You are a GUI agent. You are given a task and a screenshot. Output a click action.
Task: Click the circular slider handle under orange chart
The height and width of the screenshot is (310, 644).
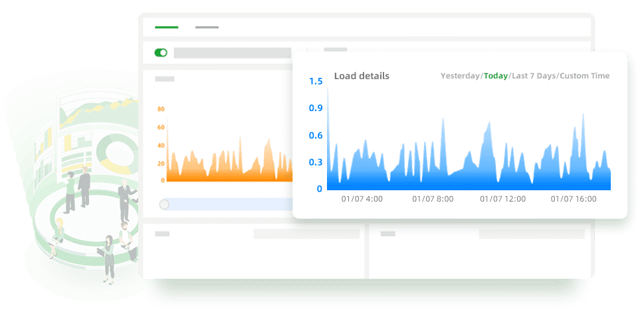164,204
